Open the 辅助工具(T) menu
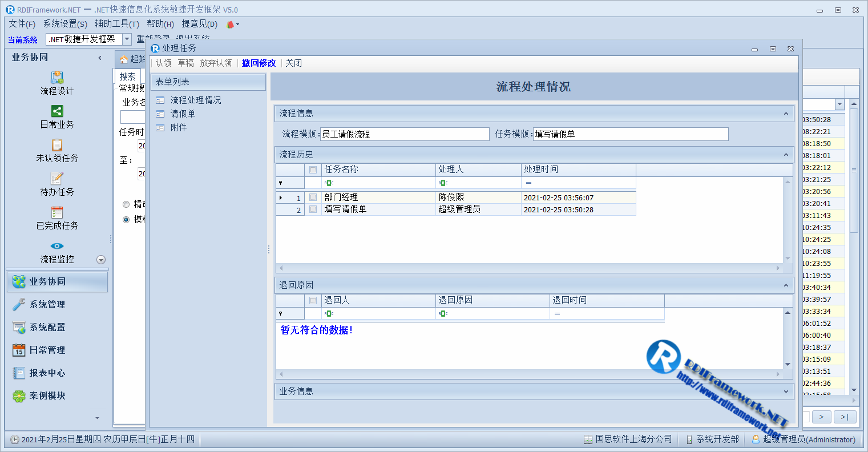This screenshot has width=868, height=452. [x=117, y=24]
